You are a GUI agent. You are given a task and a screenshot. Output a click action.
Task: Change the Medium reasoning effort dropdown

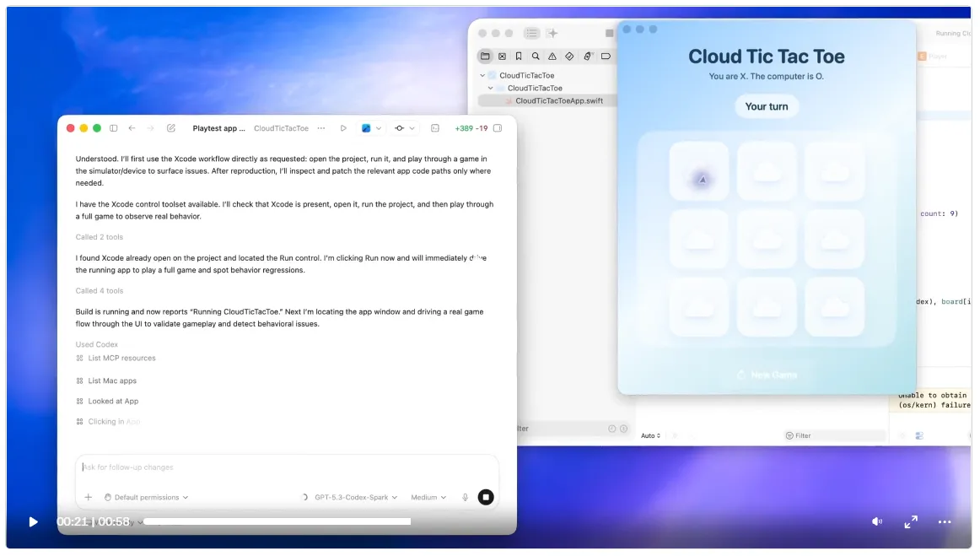point(428,497)
